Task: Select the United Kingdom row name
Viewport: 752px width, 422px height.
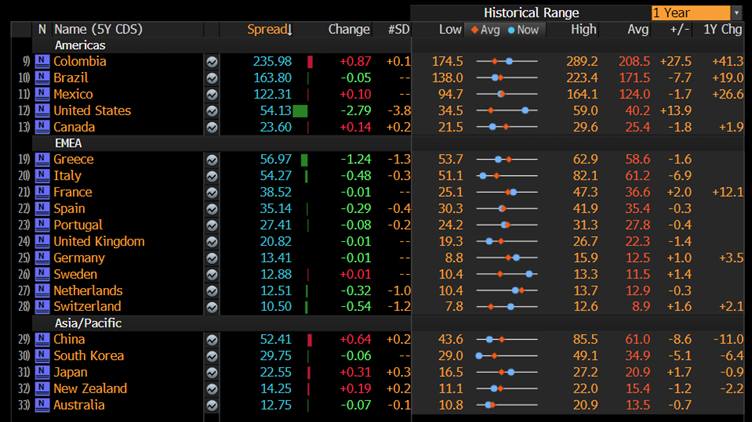Action: [x=99, y=241]
